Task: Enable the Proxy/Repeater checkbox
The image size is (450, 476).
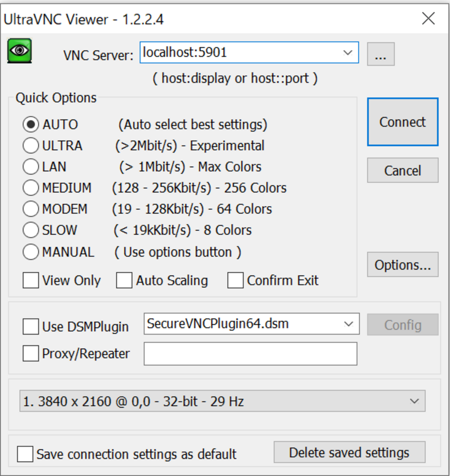Action: 31,354
